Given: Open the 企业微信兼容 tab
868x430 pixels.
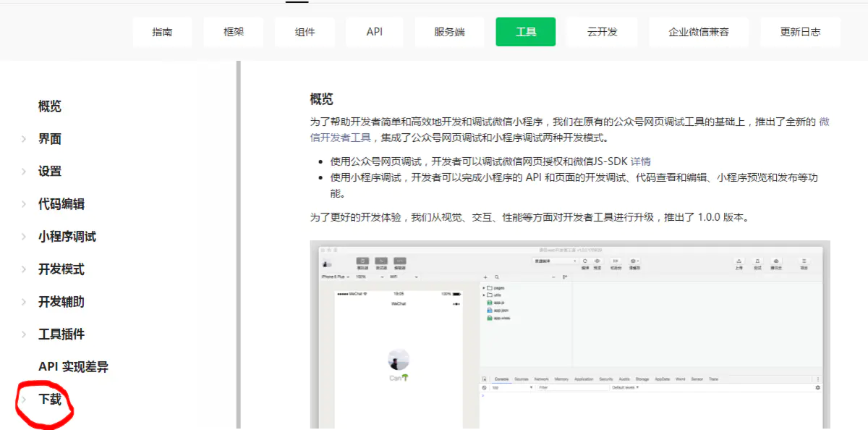Looking at the screenshot, I should click(x=699, y=32).
